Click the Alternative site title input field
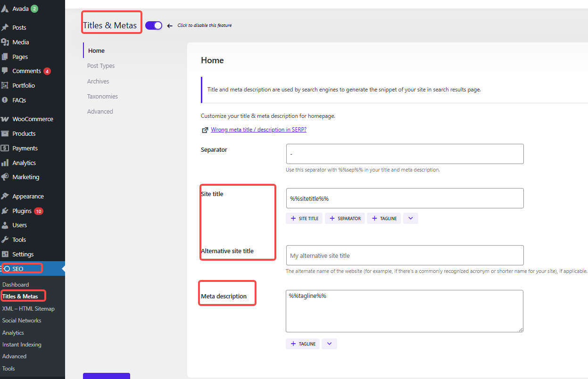The image size is (588, 379). pos(405,255)
